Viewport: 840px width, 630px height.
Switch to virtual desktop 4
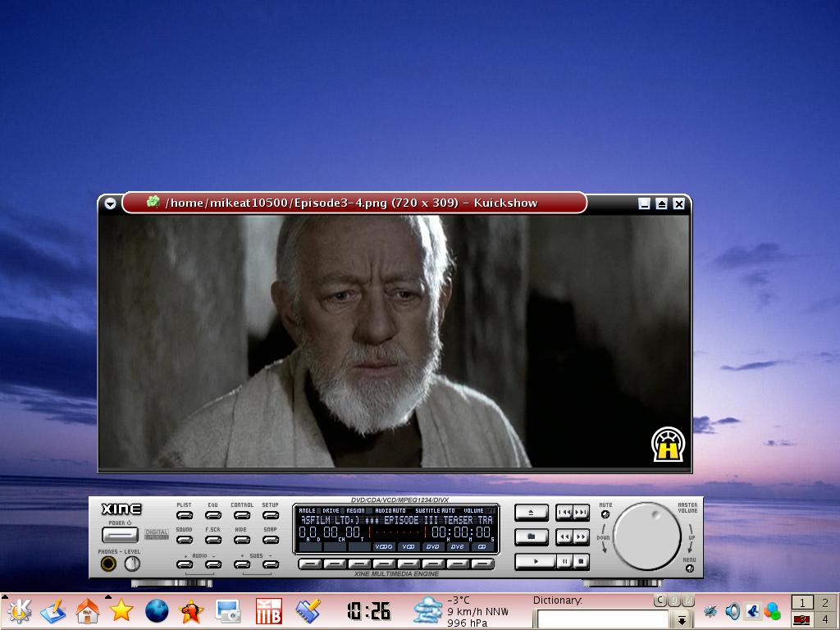pos(825,620)
